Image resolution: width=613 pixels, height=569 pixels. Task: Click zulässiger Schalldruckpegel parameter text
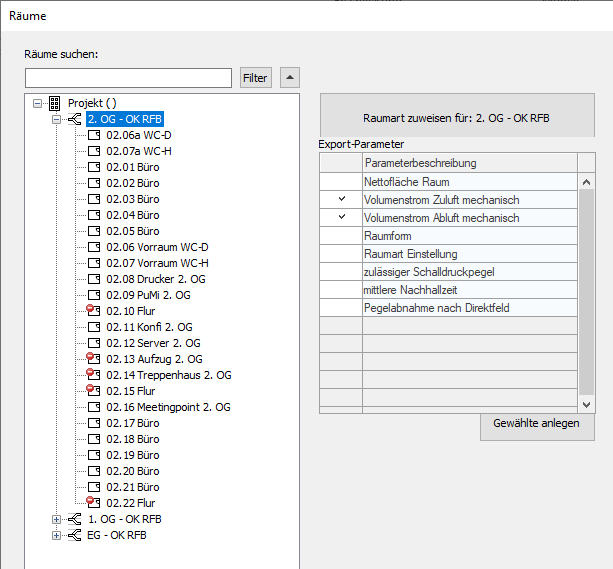[429, 272]
